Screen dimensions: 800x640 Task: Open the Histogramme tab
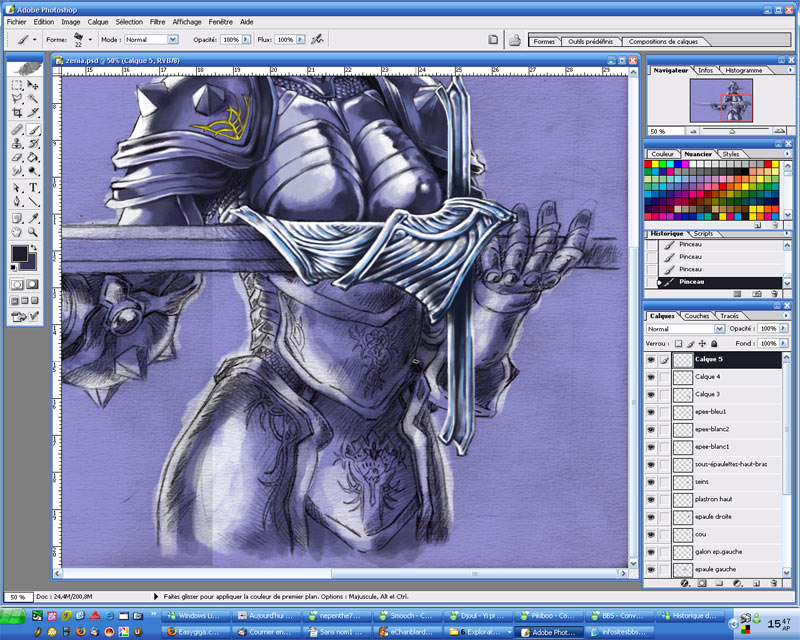pos(744,70)
